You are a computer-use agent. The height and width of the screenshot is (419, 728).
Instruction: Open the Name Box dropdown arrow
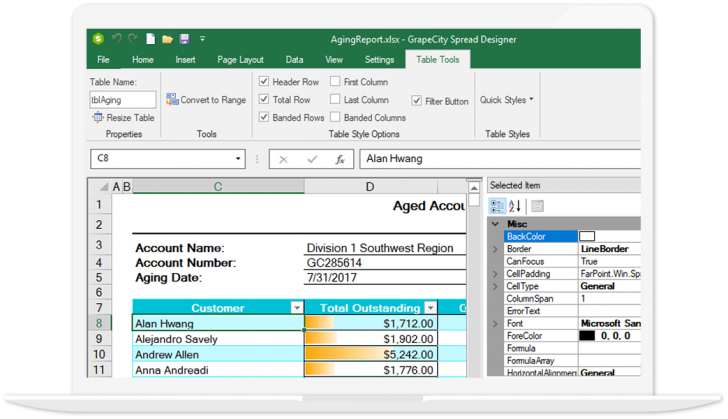click(238, 159)
